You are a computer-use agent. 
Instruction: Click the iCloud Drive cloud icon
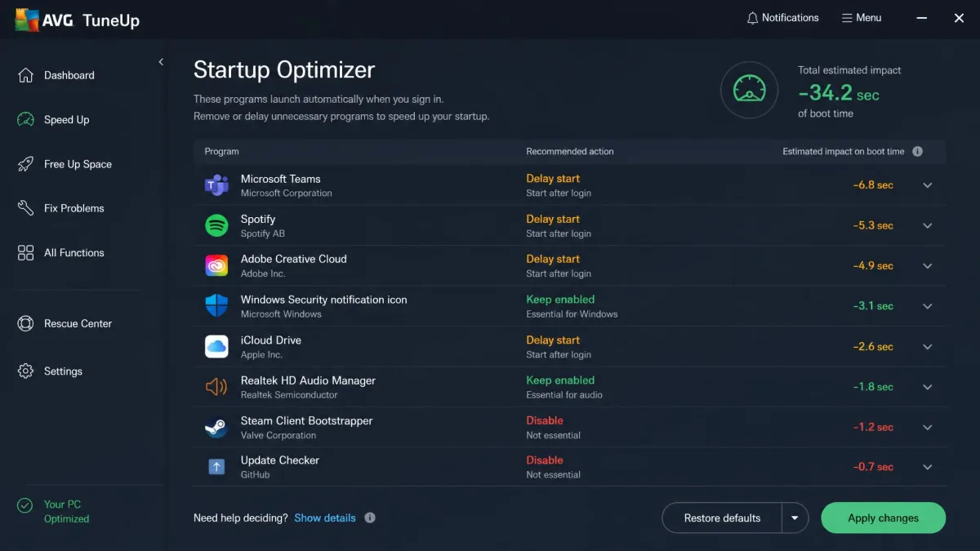pos(216,346)
